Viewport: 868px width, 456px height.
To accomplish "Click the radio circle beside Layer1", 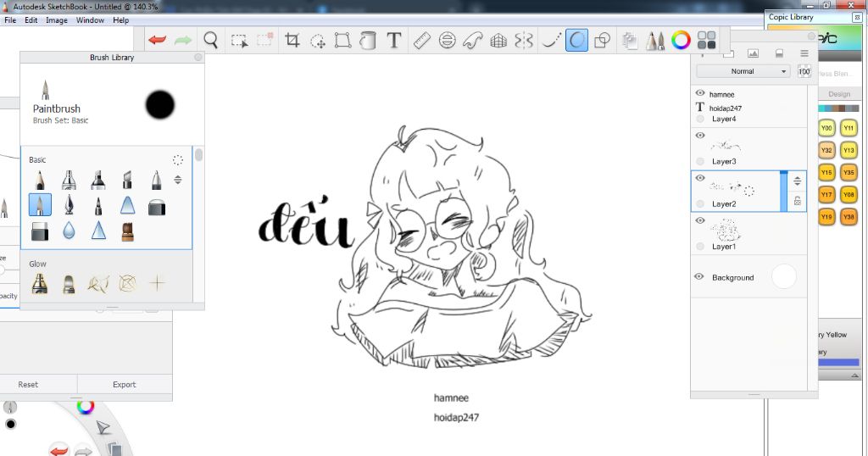I will (700, 247).
